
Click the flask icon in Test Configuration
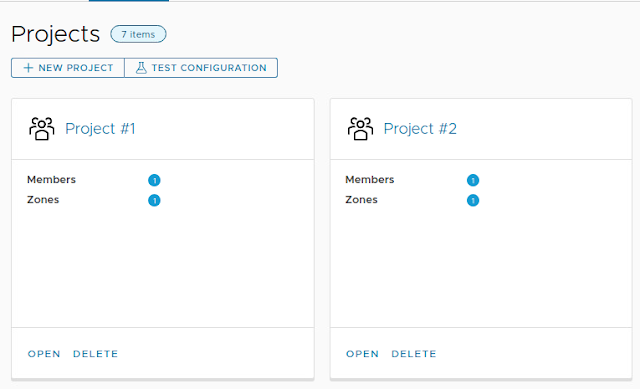[x=141, y=68]
